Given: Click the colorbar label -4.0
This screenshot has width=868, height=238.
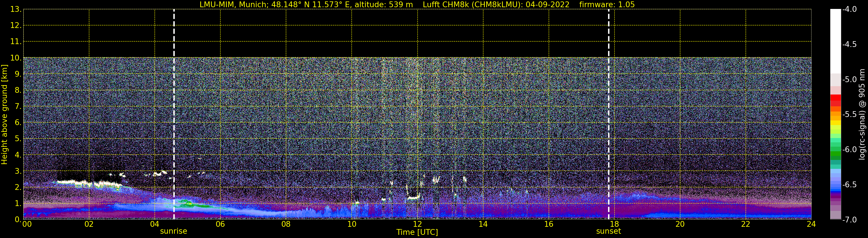Looking at the screenshot, I should tap(849, 10).
